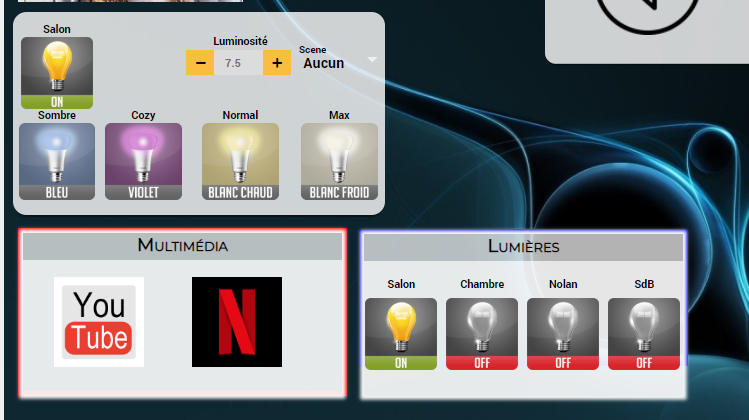Toggle the Salon light in top panel

[x=57, y=73]
